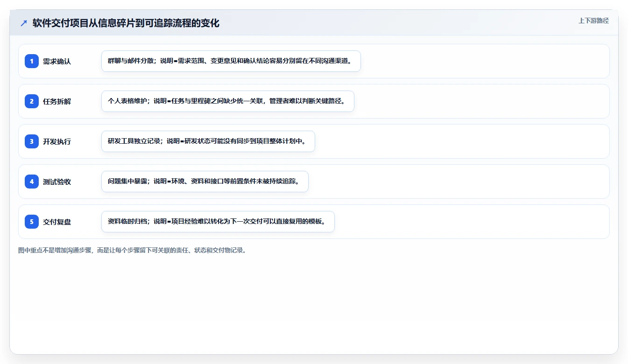628x364 pixels.
Task: Click the 上下游路径 label in header
Action: [593, 21]
